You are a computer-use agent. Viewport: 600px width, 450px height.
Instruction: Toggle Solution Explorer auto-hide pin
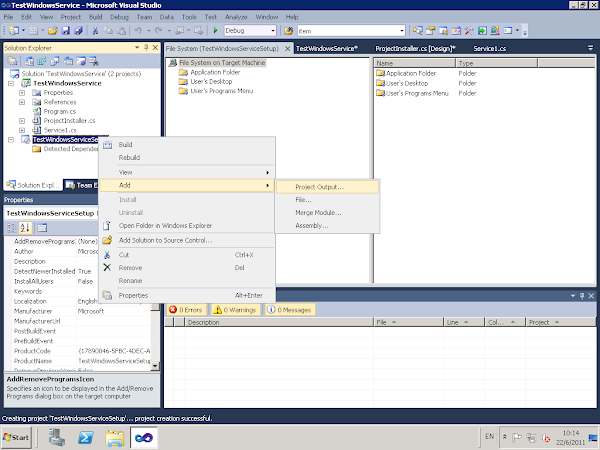click(x=146, y=47)
